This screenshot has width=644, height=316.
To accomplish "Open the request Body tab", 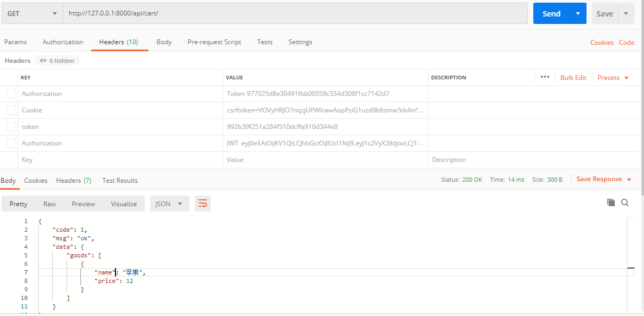I will coord(164,42).
